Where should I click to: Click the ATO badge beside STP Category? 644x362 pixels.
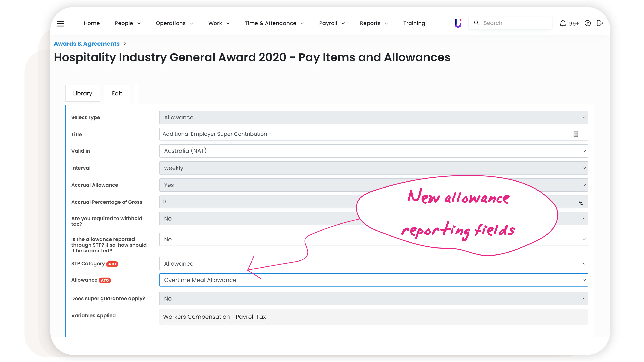tap(112, 264)
